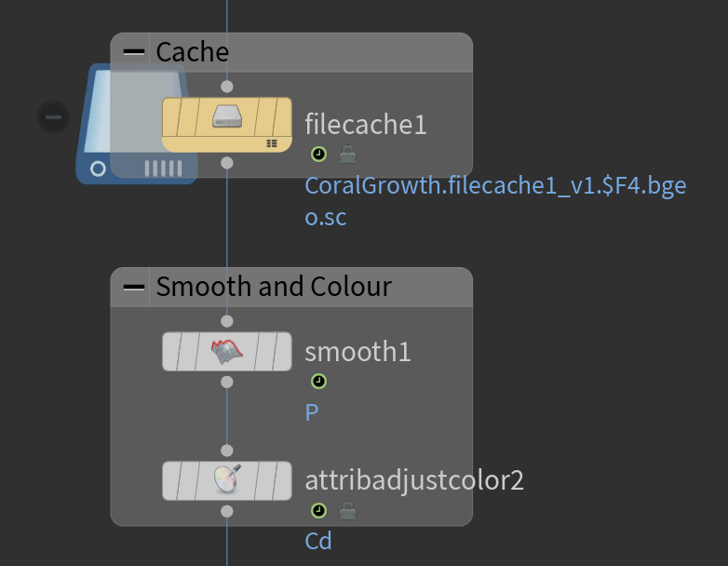Image resolution: width=728 pixels, height=566 pixels.
Task: Click the CoralGrowth.filecache1_v1 file path text
Action: click(494, 185)
